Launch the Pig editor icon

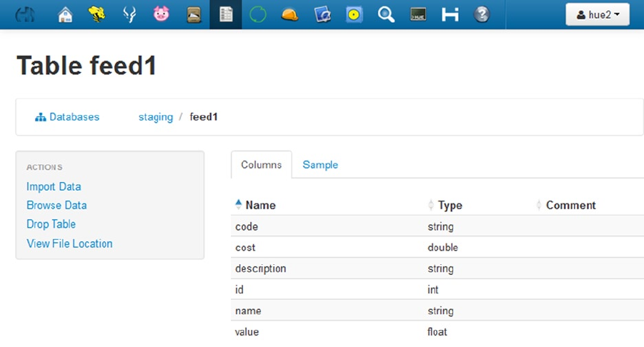point(162,14)
